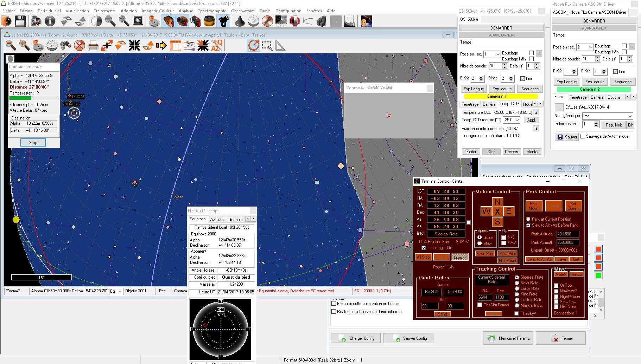Open the Pose en sec dropdown for QSI camera
641x364 pixels.
pyautogui.click(x=497, y=54)
